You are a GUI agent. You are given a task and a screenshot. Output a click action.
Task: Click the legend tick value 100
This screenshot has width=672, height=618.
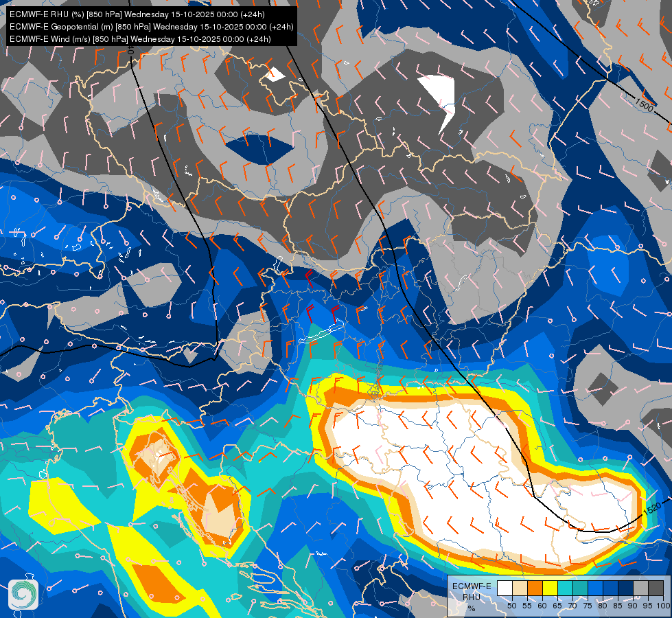tap(663, 606)
